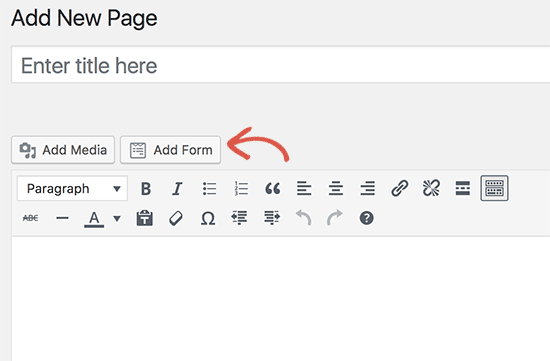Click the redo arrow
The image size is (550, 361).
pyautogui.click(x=335, y=218)
